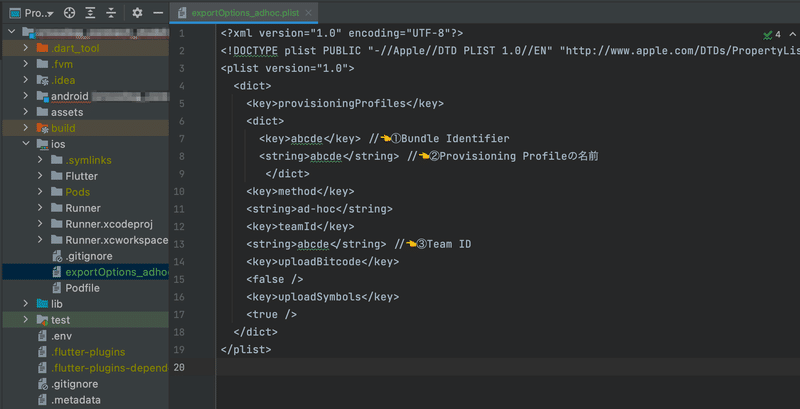
Task: Click the locate/select opened file target icon
Action: click(69, 13)
